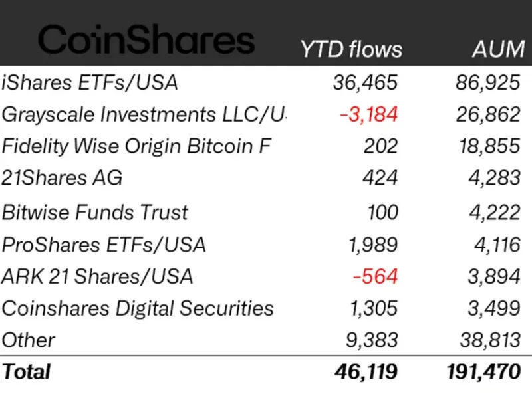Select the red -564 ARK flow value

tap(376, 276)
